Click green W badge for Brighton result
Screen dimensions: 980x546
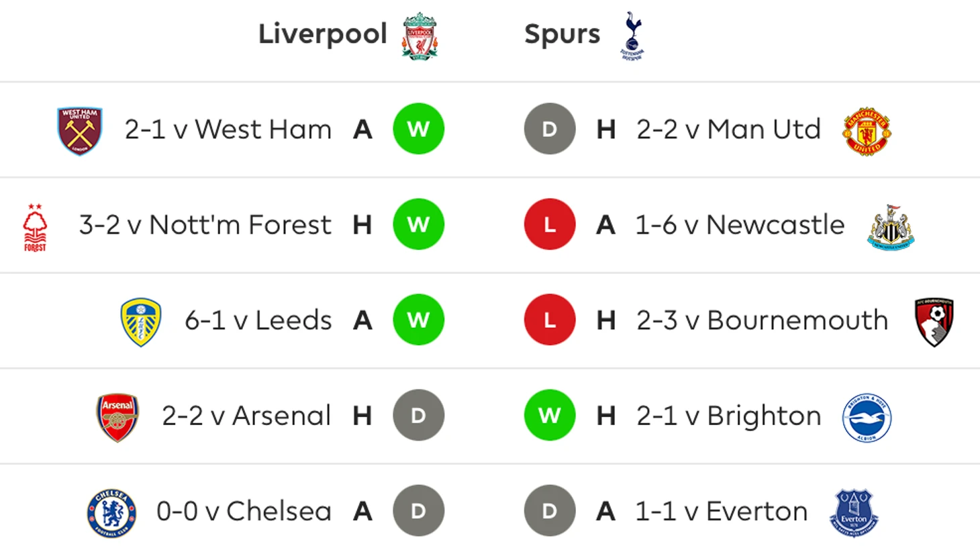pyautogui.click(x=550, y=415)
